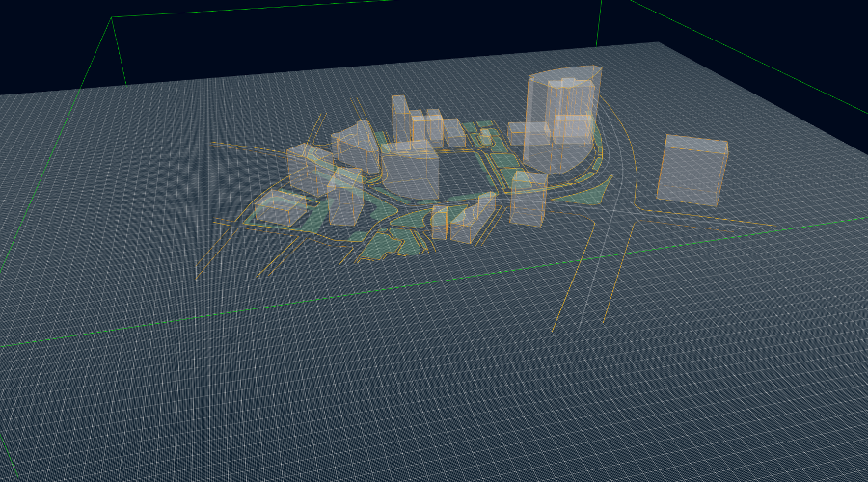The image size is (868, 482).
Task: Select the isolated box building beside the road
Action: pyautogui.click(x=692, y=171)
